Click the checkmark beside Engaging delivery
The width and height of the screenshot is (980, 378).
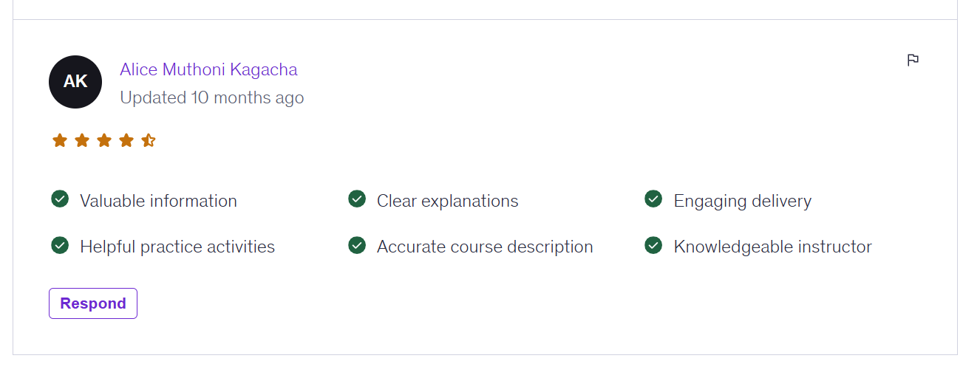tap(653, 199)
